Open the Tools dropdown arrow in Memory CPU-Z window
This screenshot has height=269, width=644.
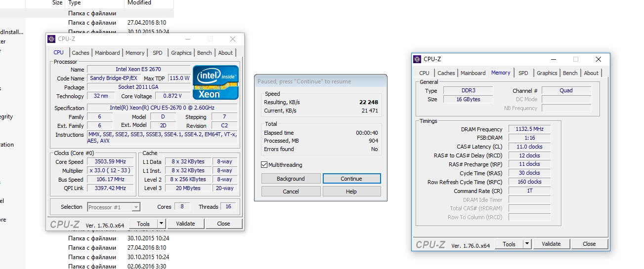pyautogui.click(x=527, y=244)
